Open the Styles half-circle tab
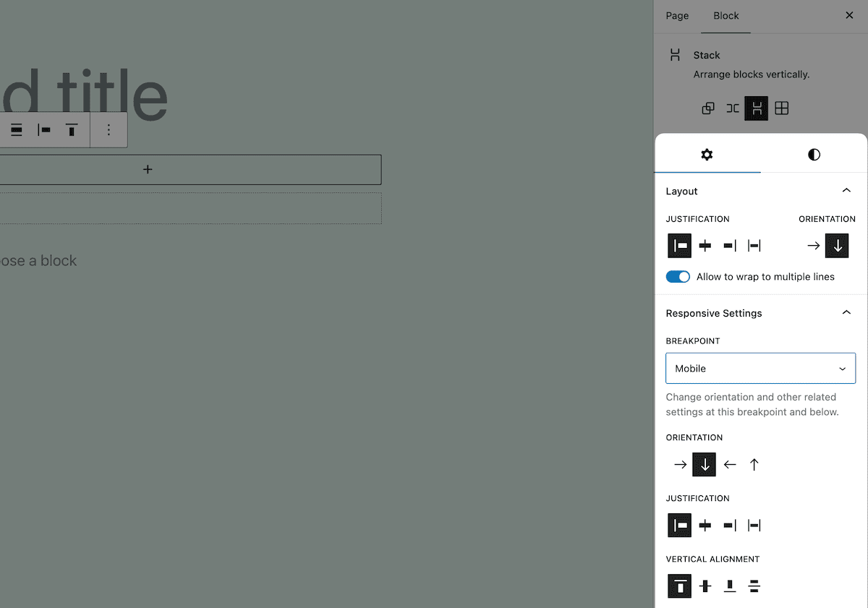 tap(814, 155)
